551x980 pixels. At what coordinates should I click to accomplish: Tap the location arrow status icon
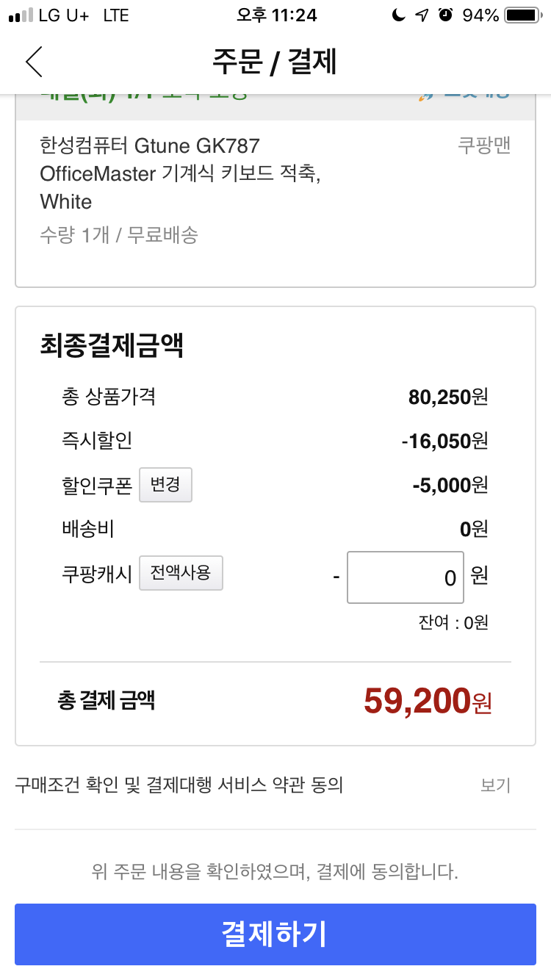click(422, 15)
